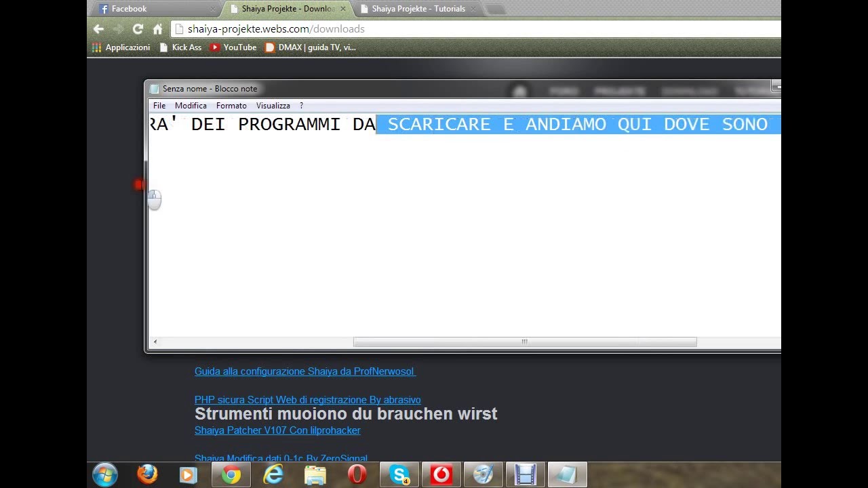Open the Vodafone app in taskbar
868x488 pixels.
441,474
